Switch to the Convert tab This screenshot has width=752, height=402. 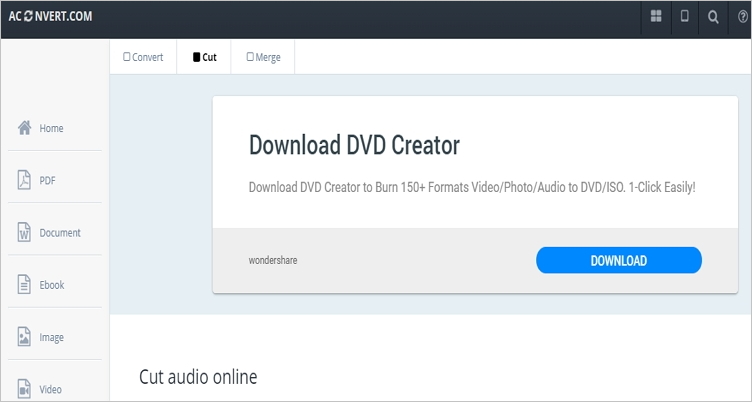143,57
